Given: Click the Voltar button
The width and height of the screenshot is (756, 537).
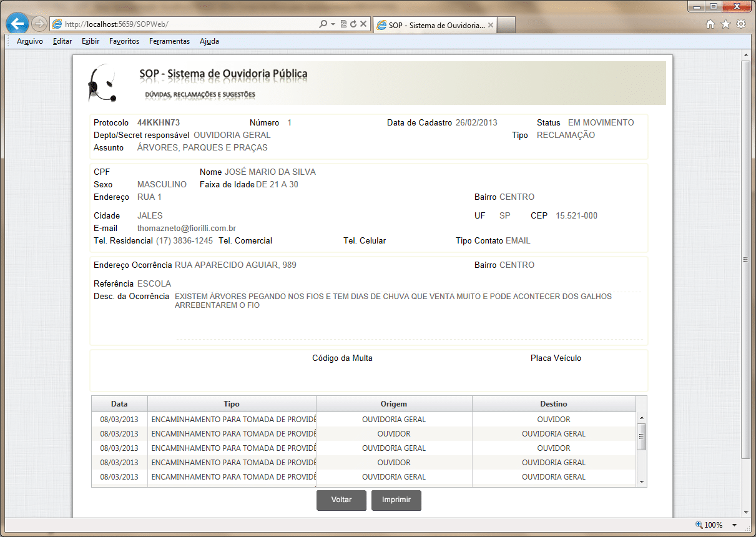Looking at the screenshot, I should [341, 500].
